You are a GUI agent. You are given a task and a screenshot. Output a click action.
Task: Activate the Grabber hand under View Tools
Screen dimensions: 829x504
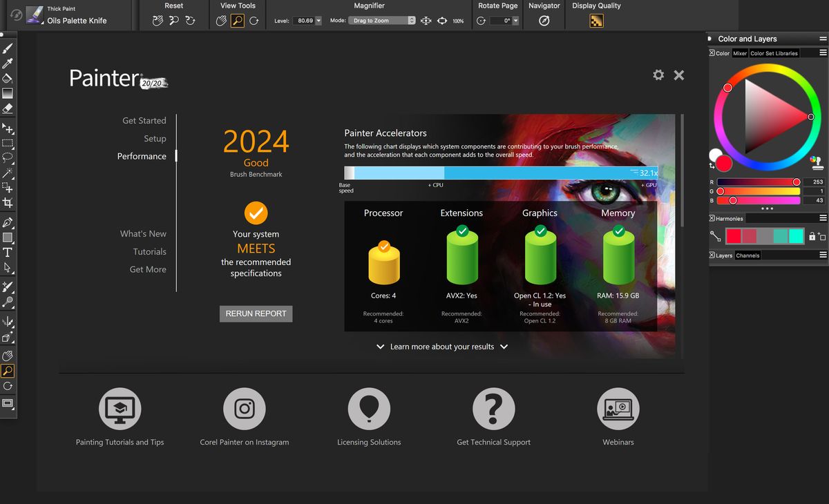point(221,20)
